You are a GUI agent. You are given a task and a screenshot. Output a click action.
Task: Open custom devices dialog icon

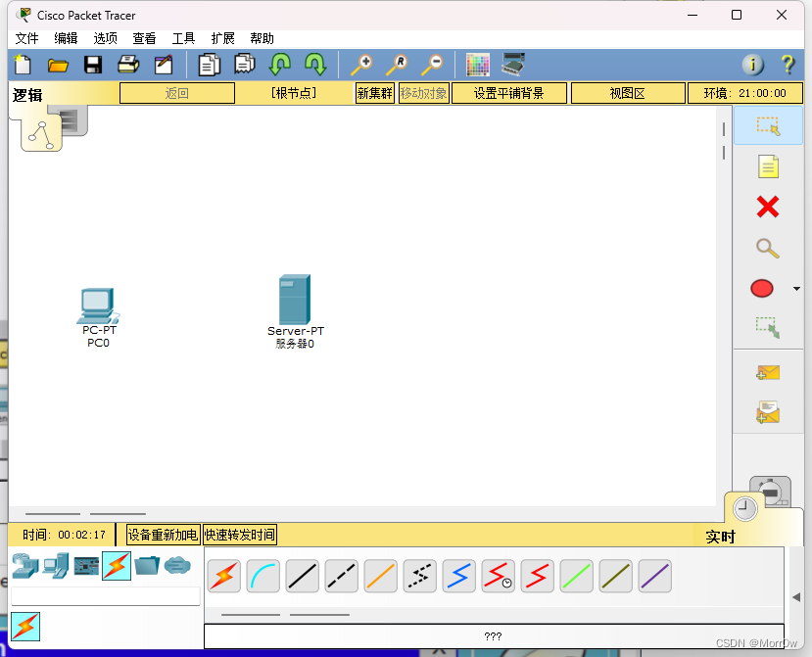pos(513,65)
